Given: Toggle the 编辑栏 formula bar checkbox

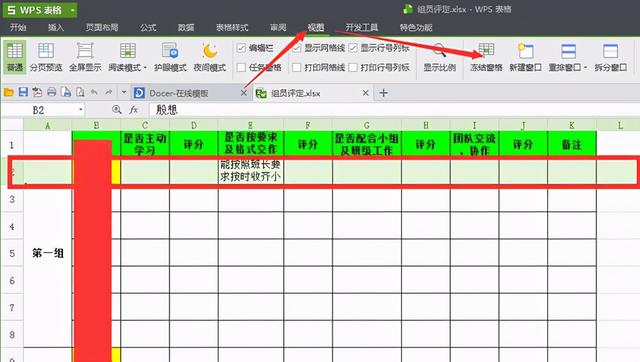Looking at the screenshot, I should point(241,48).
